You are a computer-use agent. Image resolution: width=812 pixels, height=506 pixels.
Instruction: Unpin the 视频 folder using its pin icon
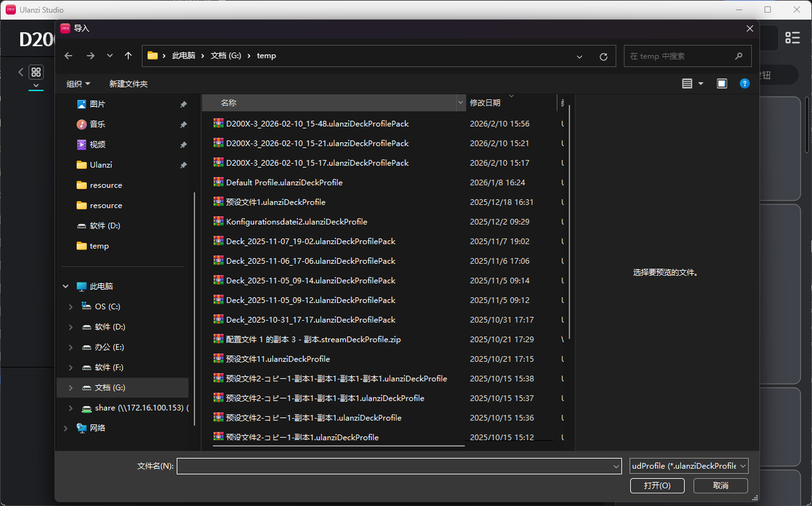pyautogui.click(x=182, y=144)
